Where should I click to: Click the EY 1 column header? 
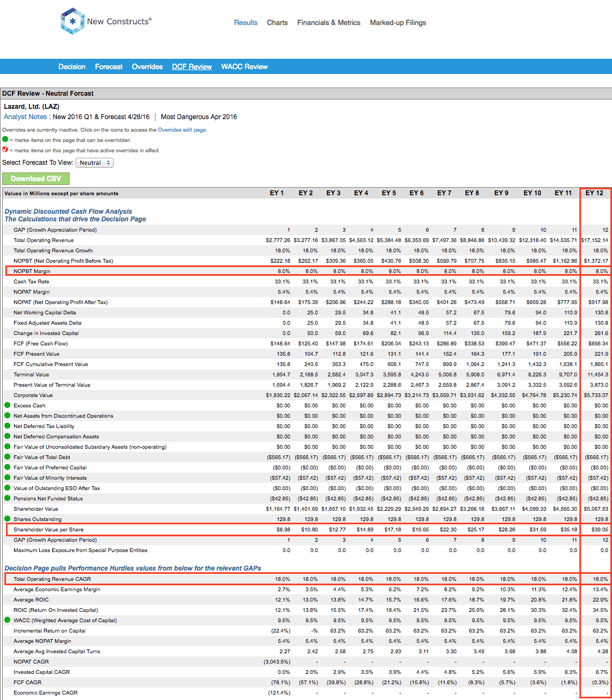tap(277, 193)
